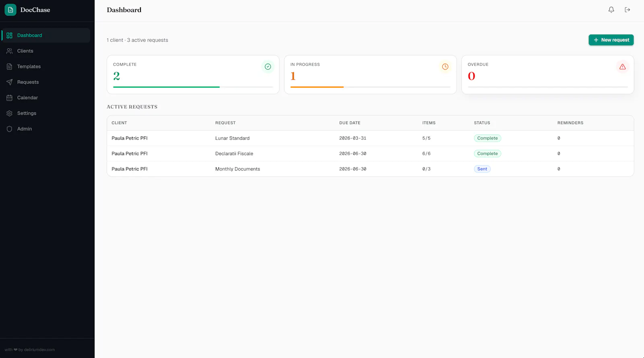644x358 pixels.
Task: Click reminders count in Monthly Documents row
Action: pos(559,169)
